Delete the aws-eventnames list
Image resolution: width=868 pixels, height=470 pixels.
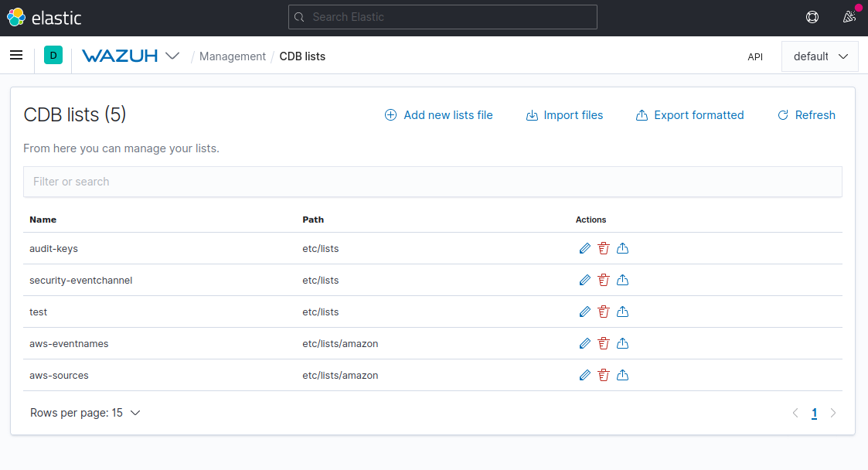pyautogui.click(x=604, y=343)
